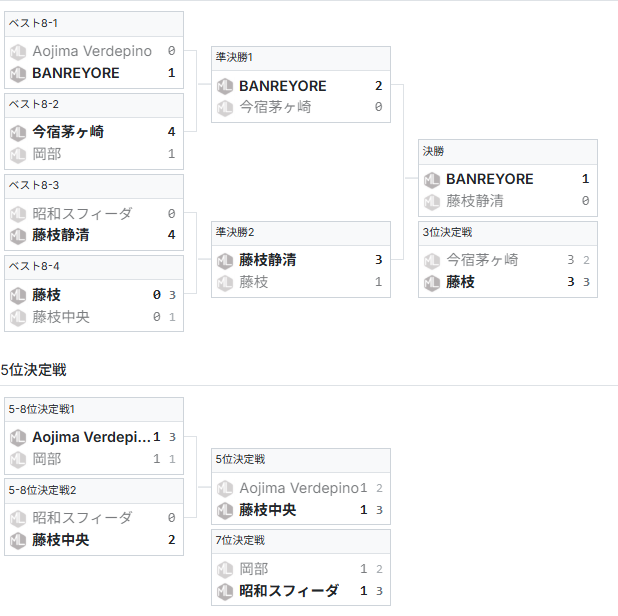Click the 3位決定戦 match header
This screenshot has width=618, height=616.
pos(507,232)
